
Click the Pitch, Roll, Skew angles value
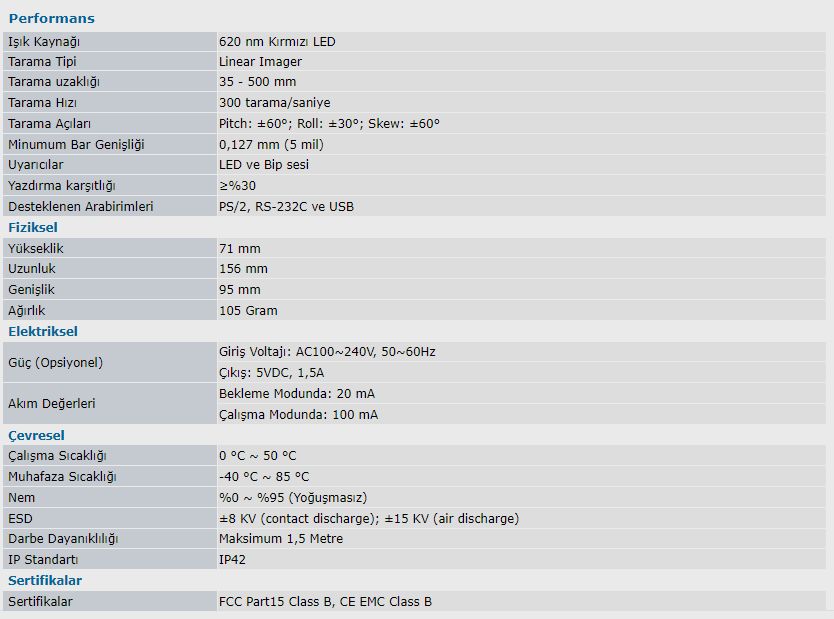click(329, 124)
